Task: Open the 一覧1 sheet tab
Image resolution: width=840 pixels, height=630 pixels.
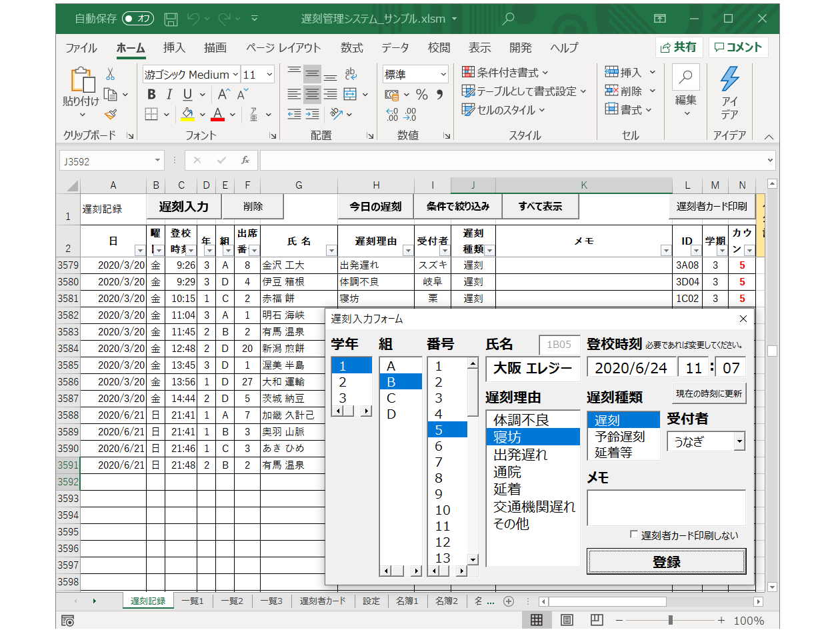Action: tap(193, 601)
